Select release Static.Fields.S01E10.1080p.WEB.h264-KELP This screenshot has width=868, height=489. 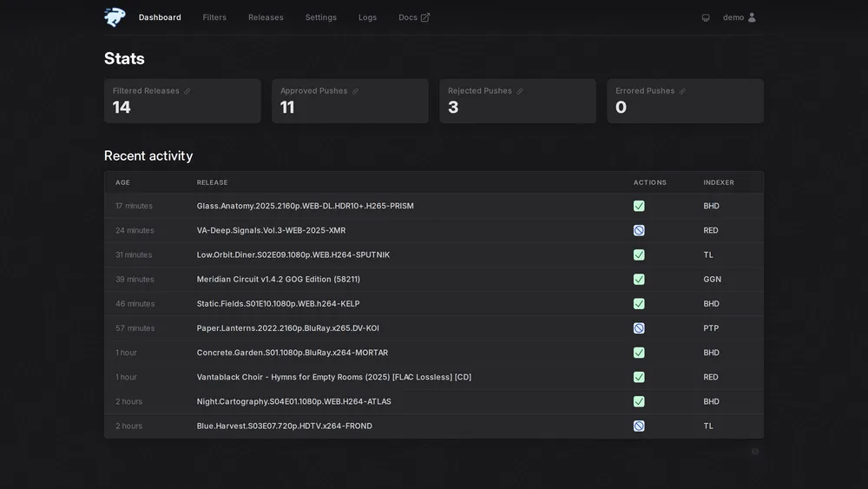[x=278, y=303]
